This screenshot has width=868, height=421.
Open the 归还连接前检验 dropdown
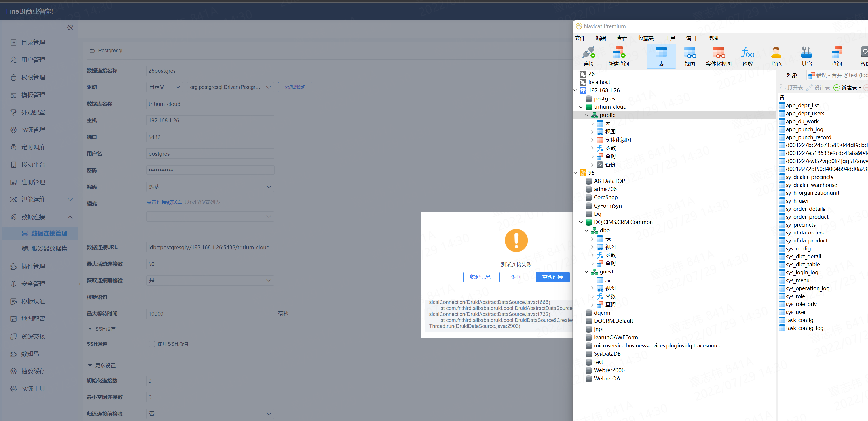(x=210, y=414)
